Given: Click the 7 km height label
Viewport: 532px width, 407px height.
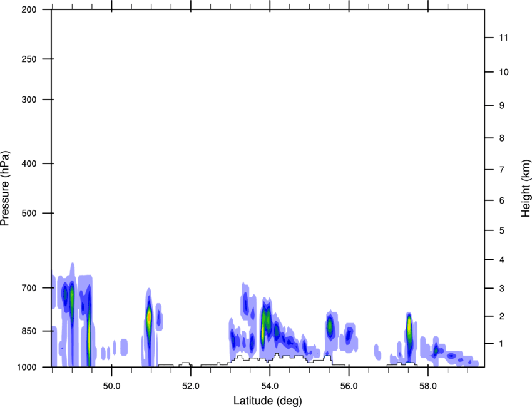Looking at the screenshot, I should (502, 170).
